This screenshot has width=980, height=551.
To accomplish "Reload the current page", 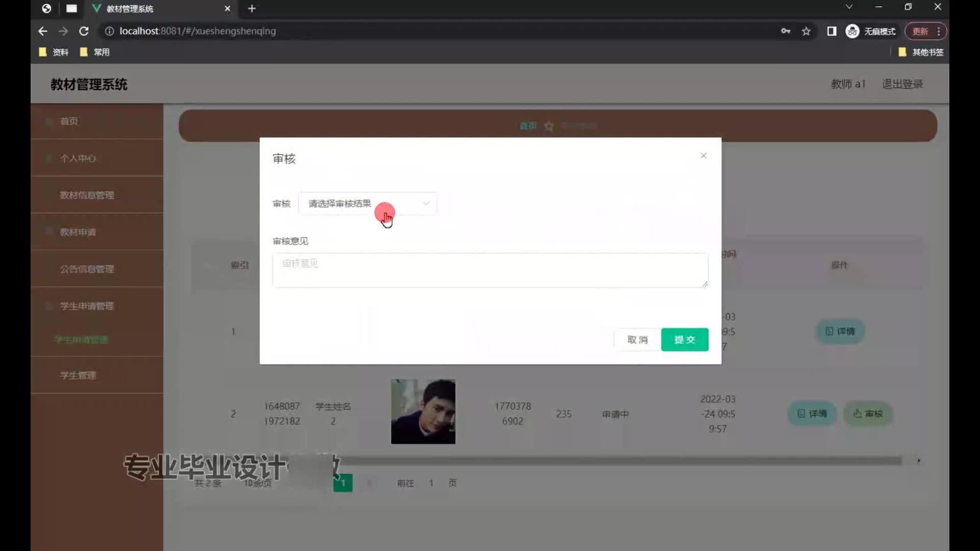I will pyautogui.click(x=84, y=31).
